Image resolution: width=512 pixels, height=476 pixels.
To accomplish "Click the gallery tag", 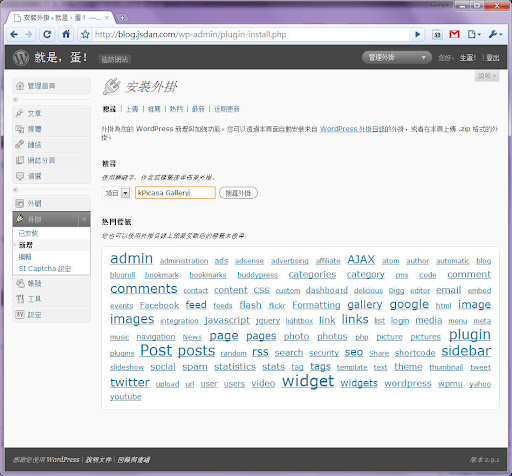I will coord(365,305).
